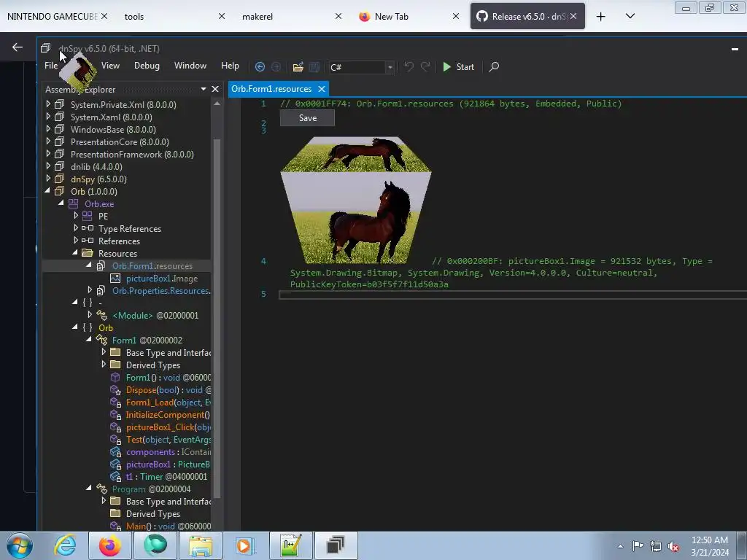Select the Orb.Form1.resources document tab

pos(271,89)
